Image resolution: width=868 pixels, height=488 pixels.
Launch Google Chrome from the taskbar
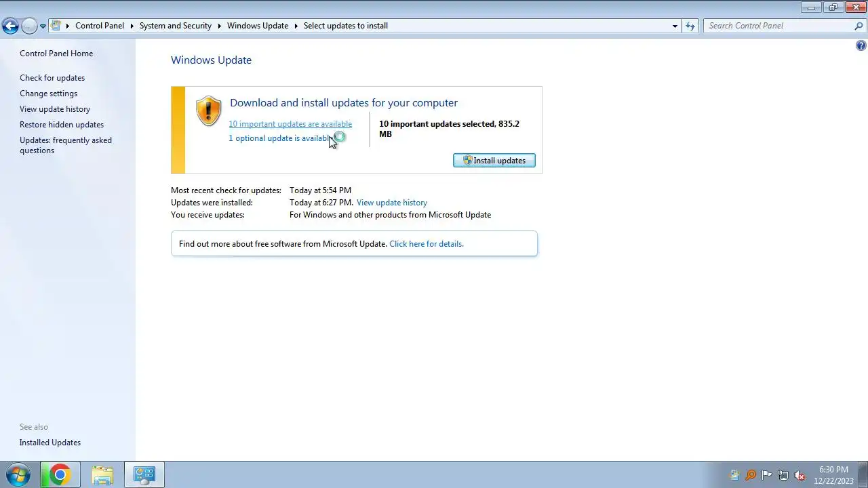coord(60,474)
